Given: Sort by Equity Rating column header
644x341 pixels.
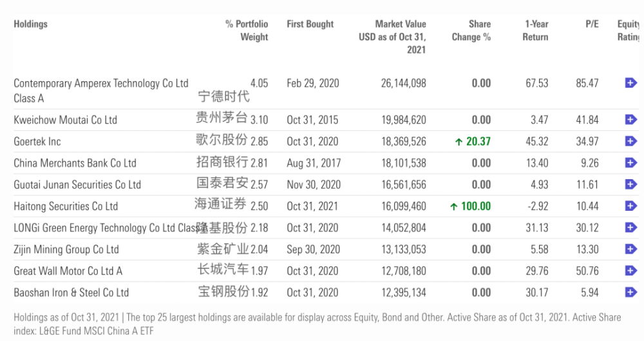Looking at the screenshot, I should (629, 30).
